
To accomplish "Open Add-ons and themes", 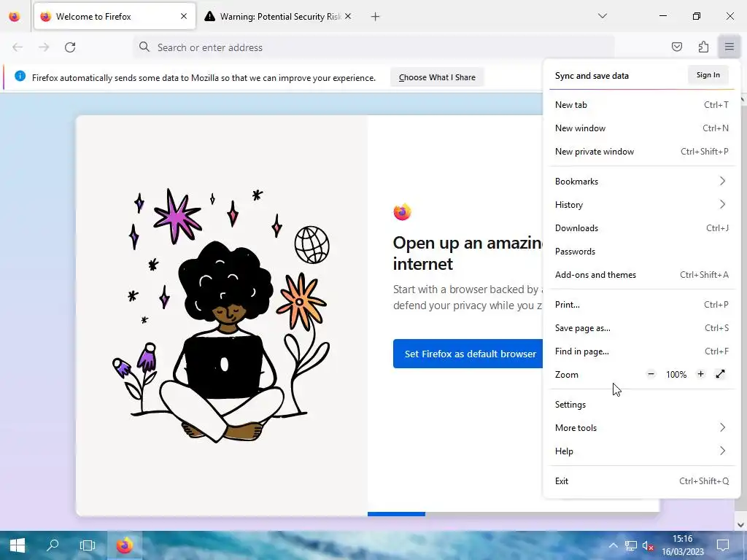I will [642, 275].
